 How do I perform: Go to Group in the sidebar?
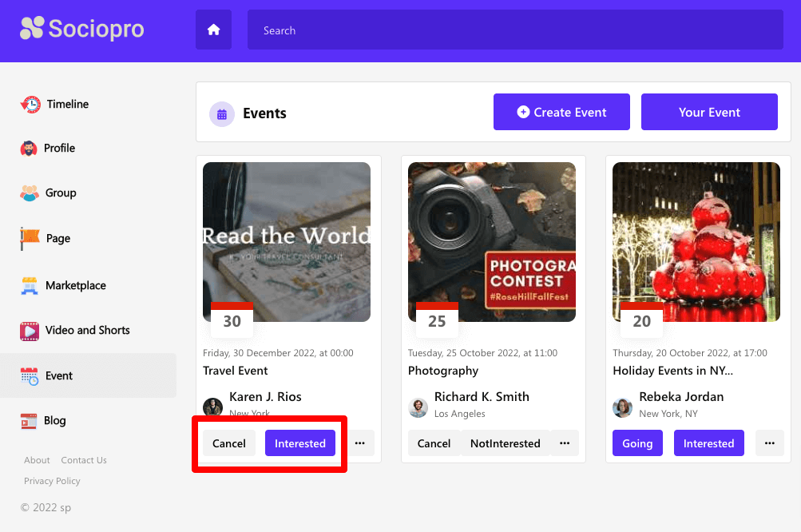(x=61, y=193)
